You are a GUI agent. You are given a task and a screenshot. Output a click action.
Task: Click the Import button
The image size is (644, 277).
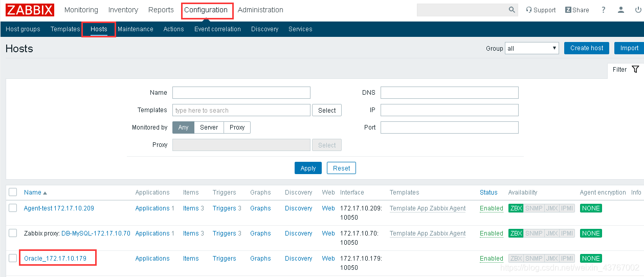629,48
